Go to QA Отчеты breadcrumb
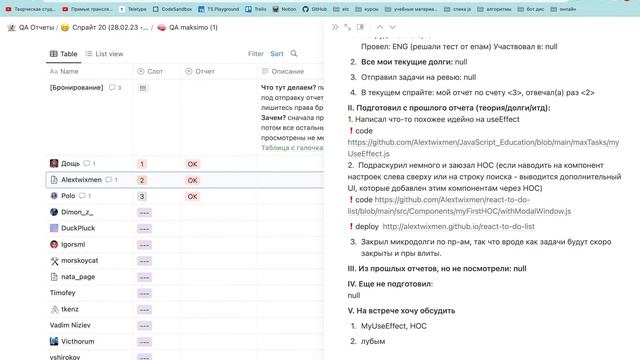Viewport: 640px width, 360px height. [x=31, y=27]
